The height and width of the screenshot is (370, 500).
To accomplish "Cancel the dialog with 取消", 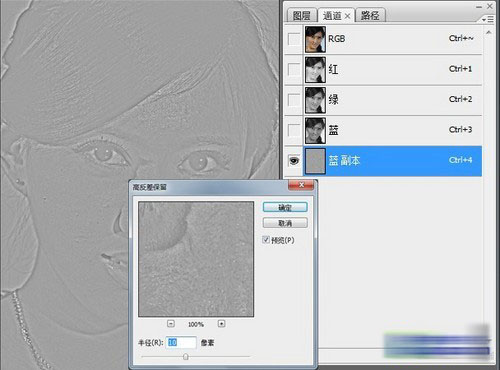I will tap(285, 223).
